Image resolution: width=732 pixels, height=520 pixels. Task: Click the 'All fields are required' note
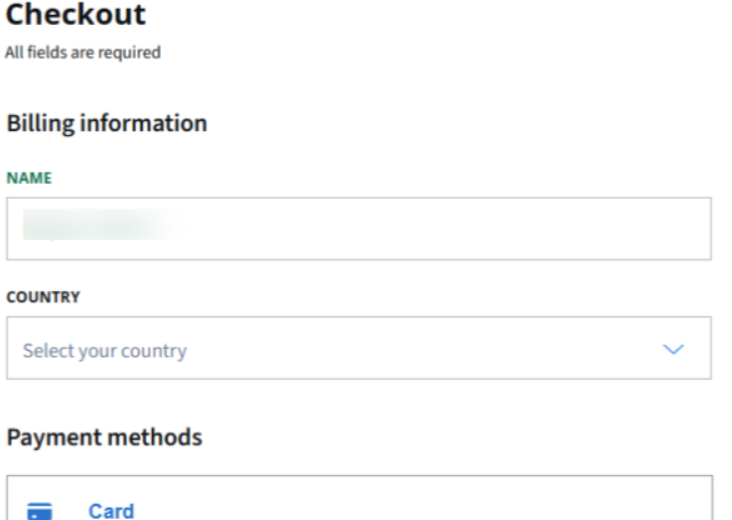coord(82,53)
